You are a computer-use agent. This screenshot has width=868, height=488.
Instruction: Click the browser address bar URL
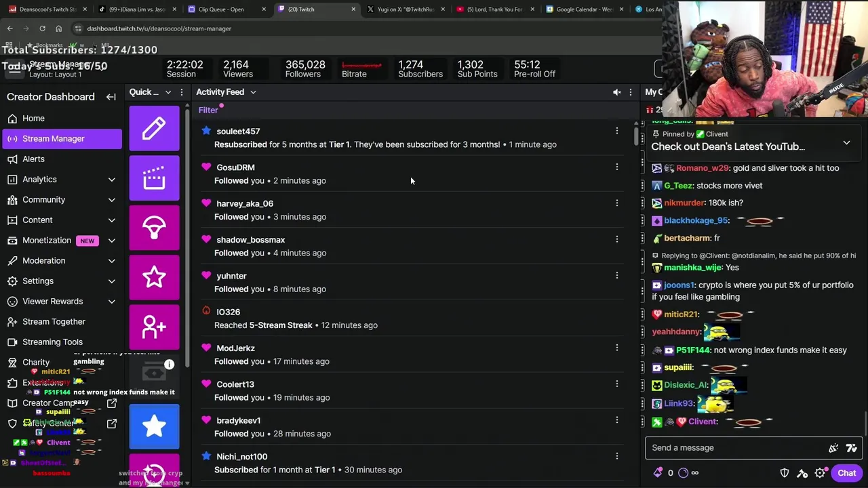click(159, 28)
